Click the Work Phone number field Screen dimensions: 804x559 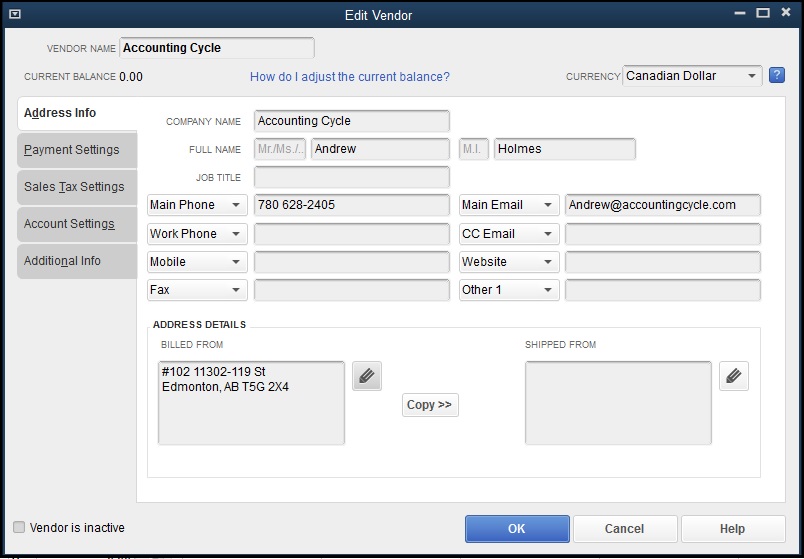click(x=352, y=234)
